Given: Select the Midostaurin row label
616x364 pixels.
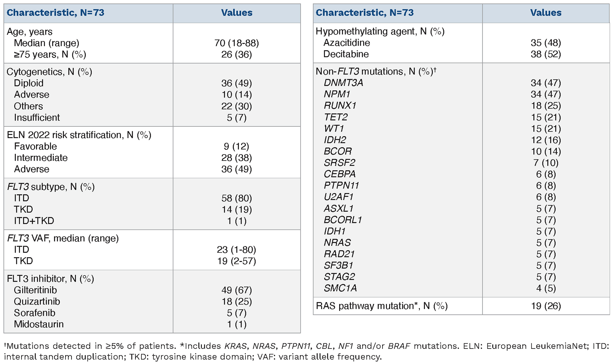Looking at the screenshot, I should [x=39, y=324].
